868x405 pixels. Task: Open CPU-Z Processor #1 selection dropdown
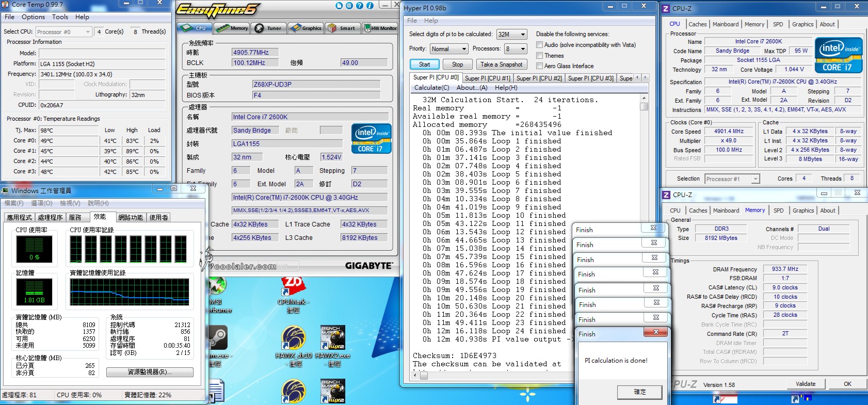coord(732,179)
